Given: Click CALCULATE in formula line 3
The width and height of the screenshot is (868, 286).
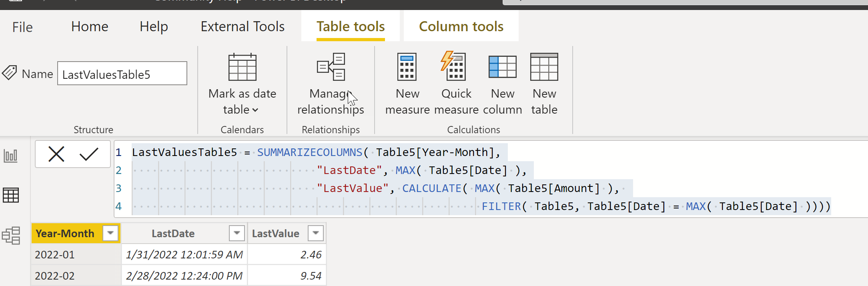Looking at the screenshot, I should 432,188.
